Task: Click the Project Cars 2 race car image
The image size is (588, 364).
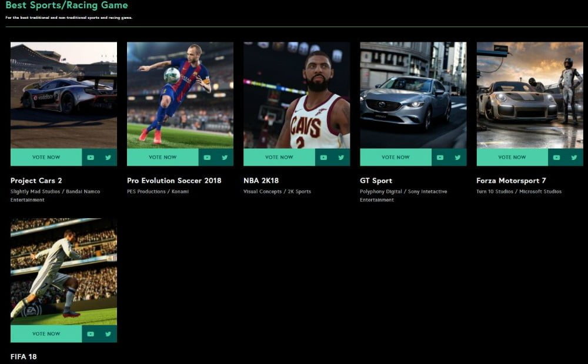Action: [x=64, y=95]
